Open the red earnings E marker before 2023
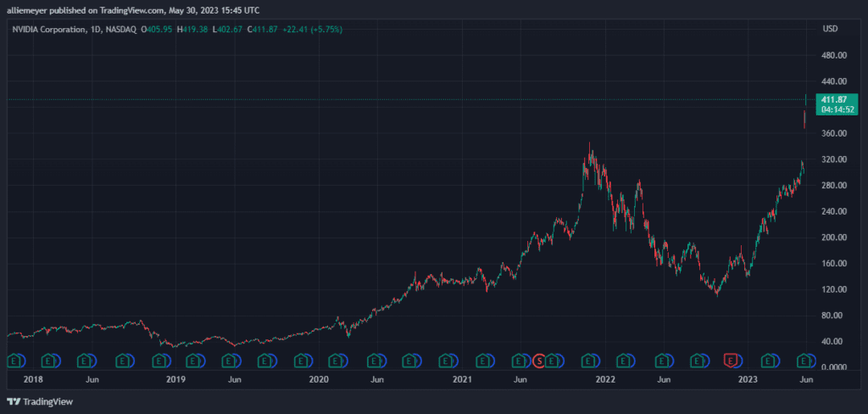Viewport: 868px width, 414px height. pyautogui.click(x=732, y=361)
